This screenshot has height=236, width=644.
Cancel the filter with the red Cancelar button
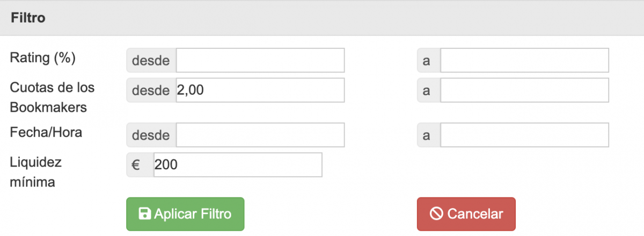[x=466, y=214]
